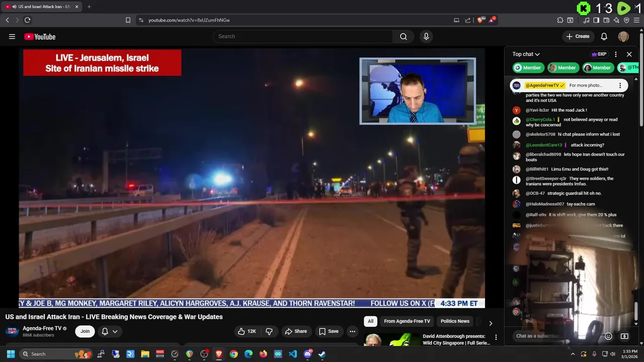Open more actions for the video
This screenshot has width=644, height=362.
coord(353,331)
